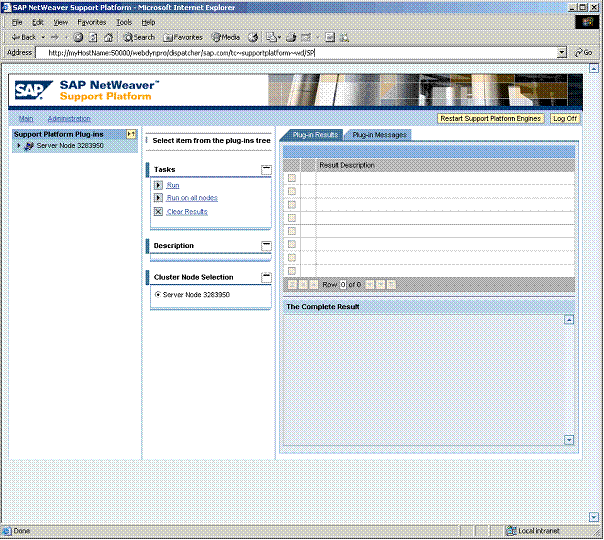Viewport: 604px width, 540px height.
Task: Click the Discuss toolbar icon
Action: click(330, 37)
